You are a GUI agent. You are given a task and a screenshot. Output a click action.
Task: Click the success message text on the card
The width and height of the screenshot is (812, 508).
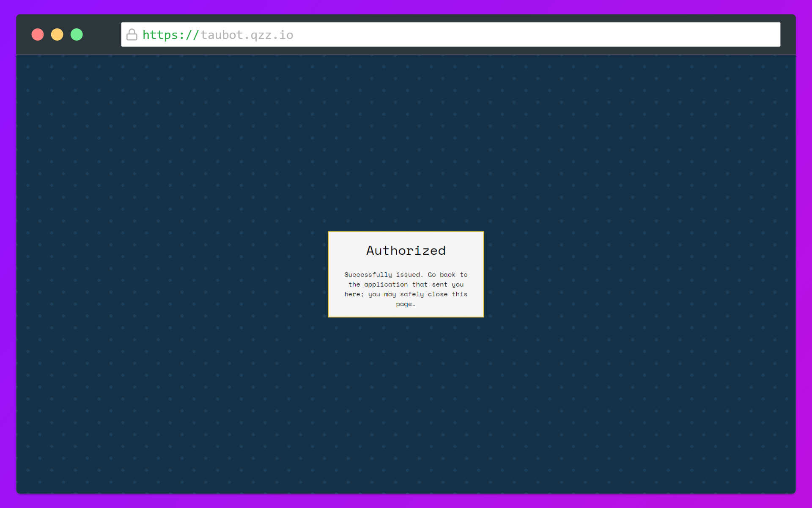point(406,289)
